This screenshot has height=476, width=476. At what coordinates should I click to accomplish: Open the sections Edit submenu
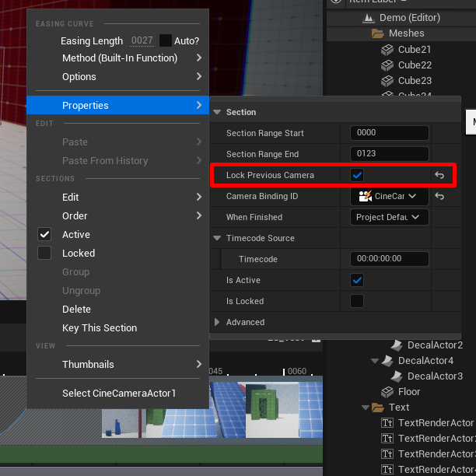(117, 197)
